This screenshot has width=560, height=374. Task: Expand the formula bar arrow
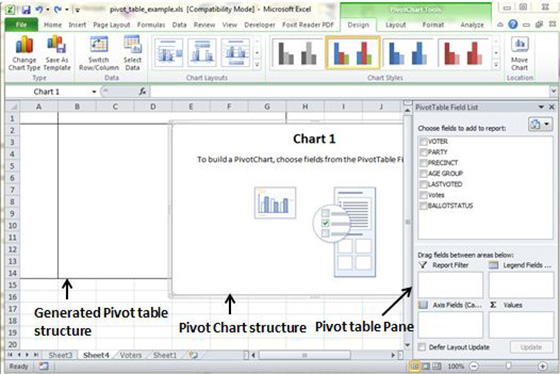(x=554, y=91)
